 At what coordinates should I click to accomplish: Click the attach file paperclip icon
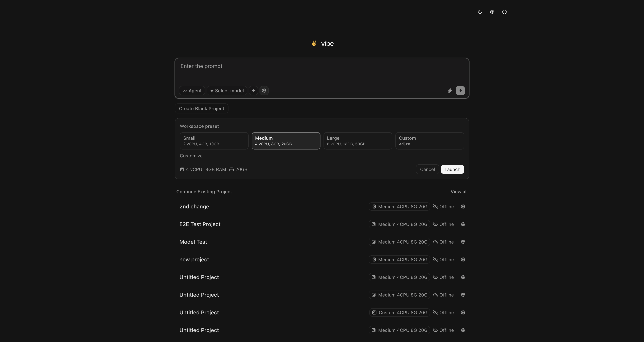click(x=449, y=91)
